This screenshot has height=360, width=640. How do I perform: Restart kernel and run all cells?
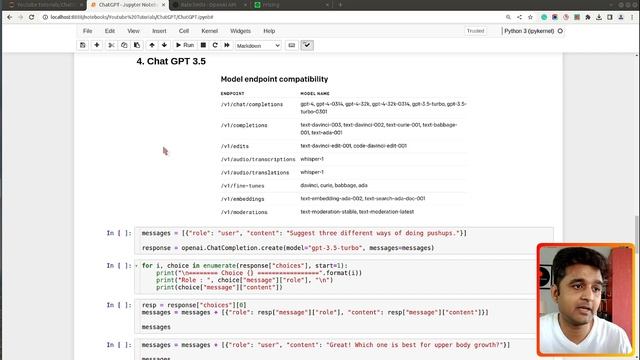tap(227, 45)
